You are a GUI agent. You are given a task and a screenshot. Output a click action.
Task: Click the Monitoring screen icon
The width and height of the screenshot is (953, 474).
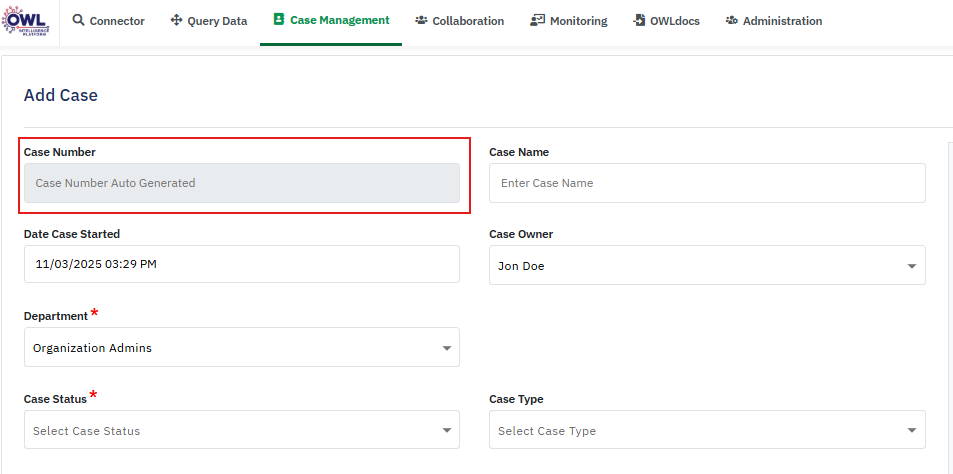pos(537,21)
